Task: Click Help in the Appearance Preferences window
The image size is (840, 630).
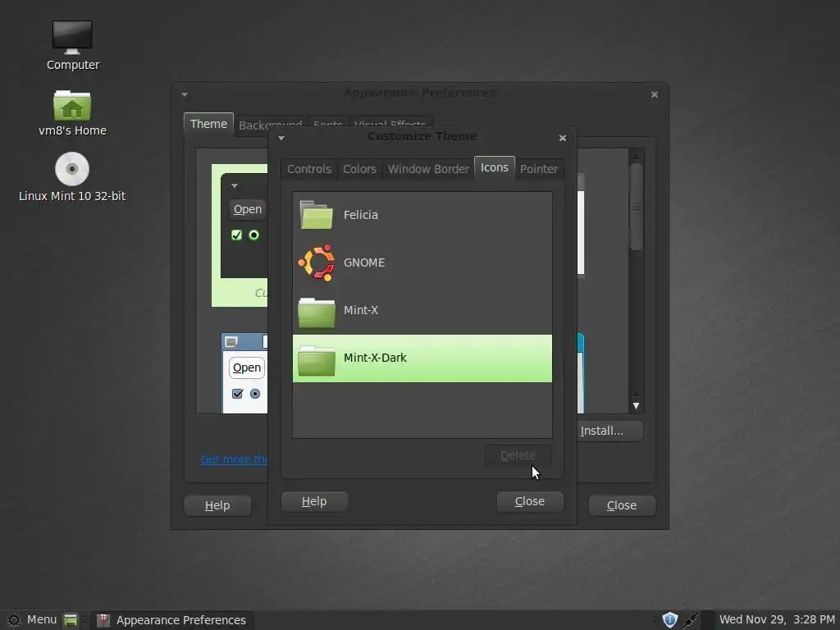Action: 217,505
